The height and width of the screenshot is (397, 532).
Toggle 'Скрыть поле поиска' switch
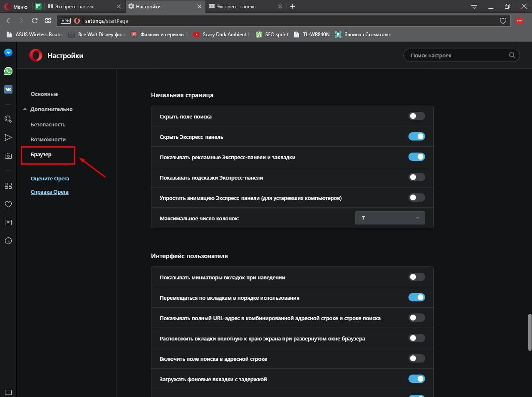tap(416, 116)
